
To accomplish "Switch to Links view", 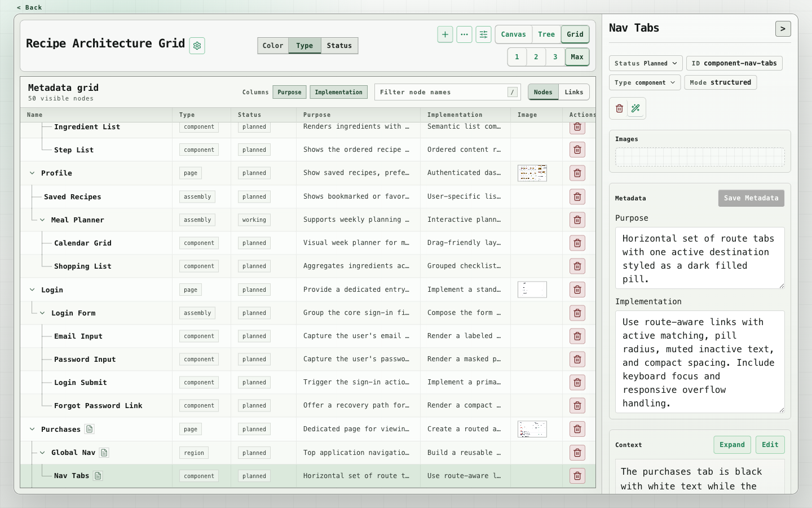I will 574,92.
